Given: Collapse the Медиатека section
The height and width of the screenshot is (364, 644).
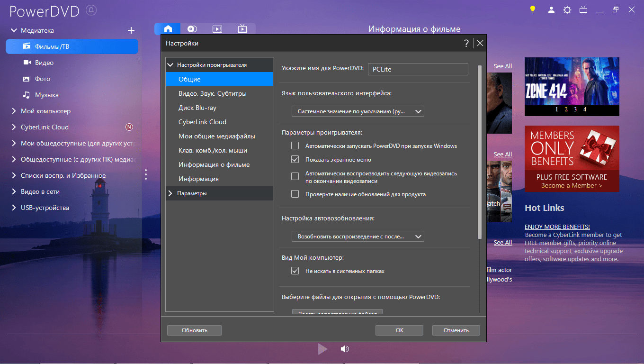Looking at the screenshot, I should coord(14,30).
